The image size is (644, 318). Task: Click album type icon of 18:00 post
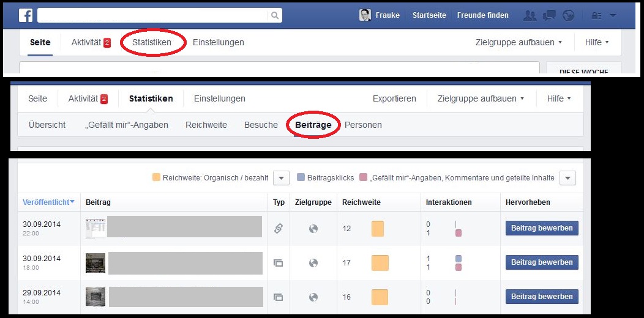click(x=279, y=262)
